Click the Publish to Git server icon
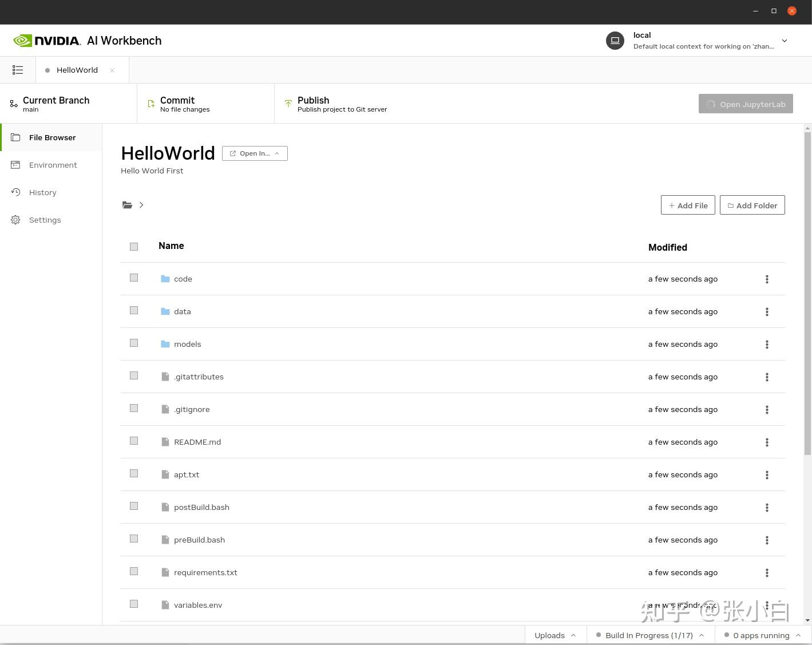Image resolution: width=812 pixels, height=645 pixels. point(288,104)
